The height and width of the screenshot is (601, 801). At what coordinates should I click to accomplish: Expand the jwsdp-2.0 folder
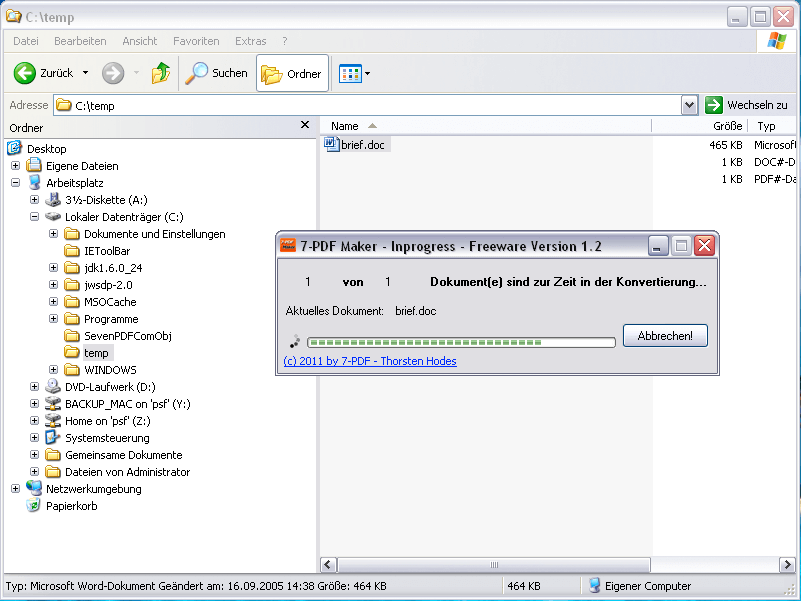click(53, 285)
